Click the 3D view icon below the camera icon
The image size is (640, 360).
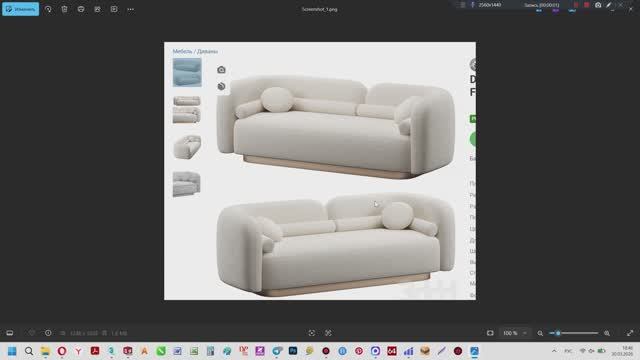tap(221, 86)
